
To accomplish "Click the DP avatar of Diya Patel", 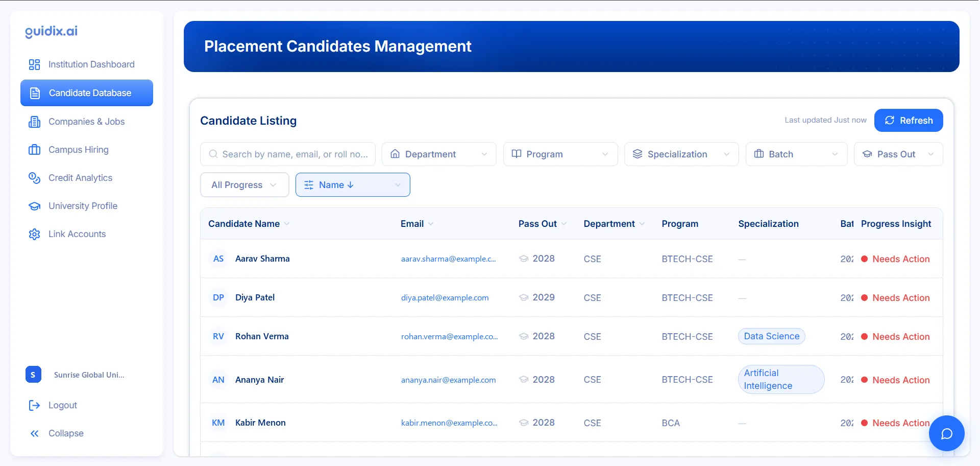I will 218,297.
